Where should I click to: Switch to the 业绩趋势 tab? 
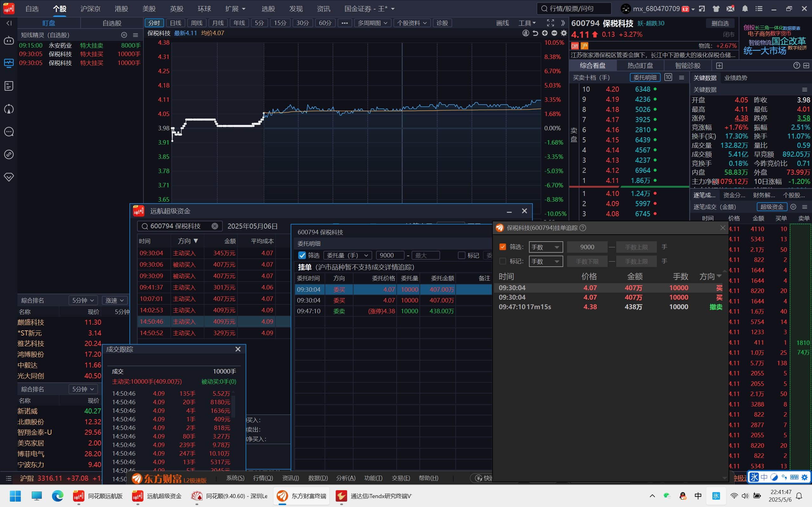(736, 78)
